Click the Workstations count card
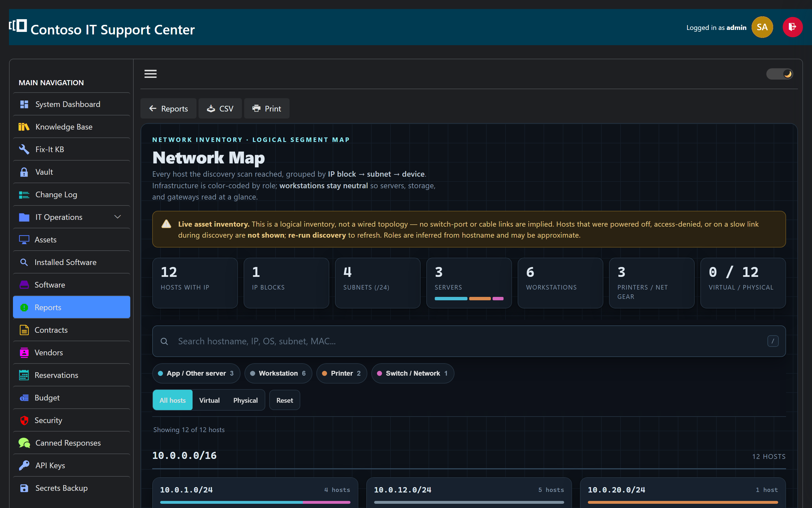812x508 pixels. 560,283
